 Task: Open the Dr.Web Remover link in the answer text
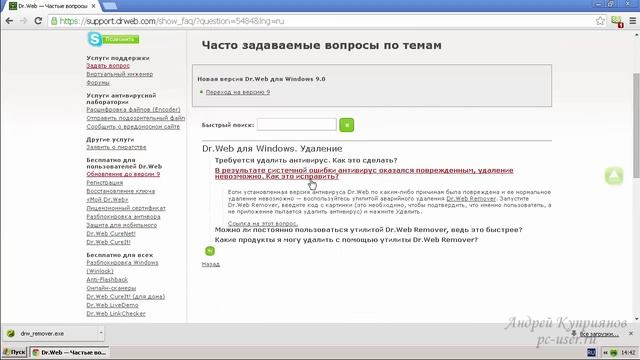pyautogui.click(x=471, y=199)
